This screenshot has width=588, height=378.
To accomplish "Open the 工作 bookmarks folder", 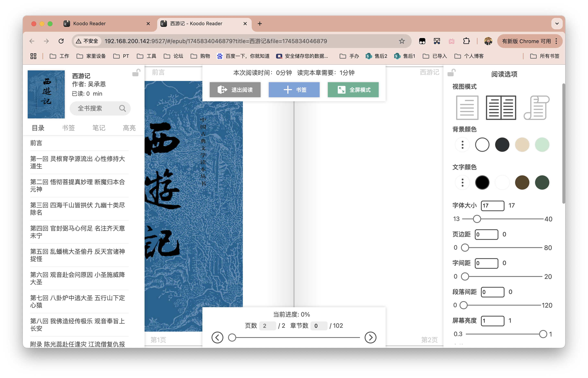I will click(59, 56).
